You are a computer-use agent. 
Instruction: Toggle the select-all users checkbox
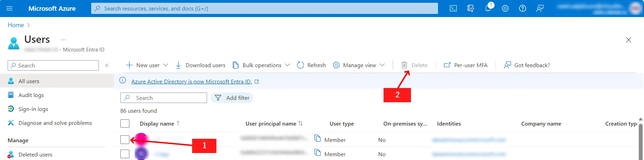125,123
